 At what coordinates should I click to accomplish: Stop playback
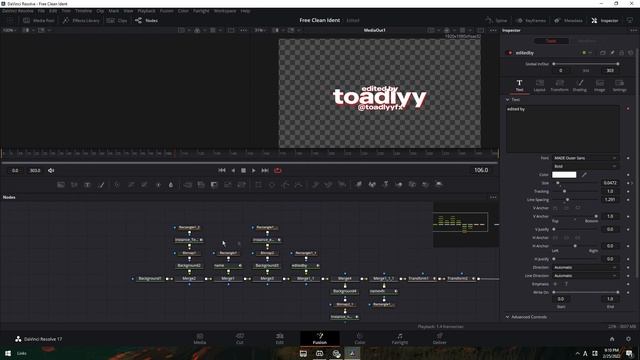[243, 170]
